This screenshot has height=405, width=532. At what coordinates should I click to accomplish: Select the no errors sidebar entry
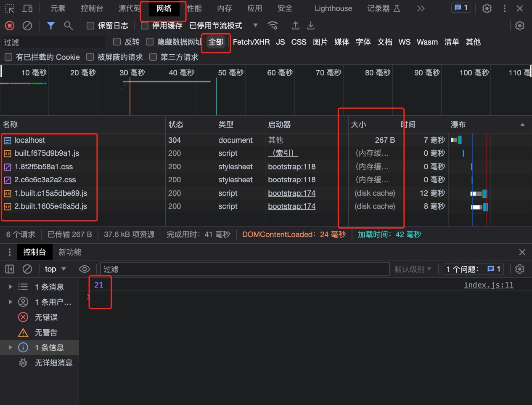(40, 317)
